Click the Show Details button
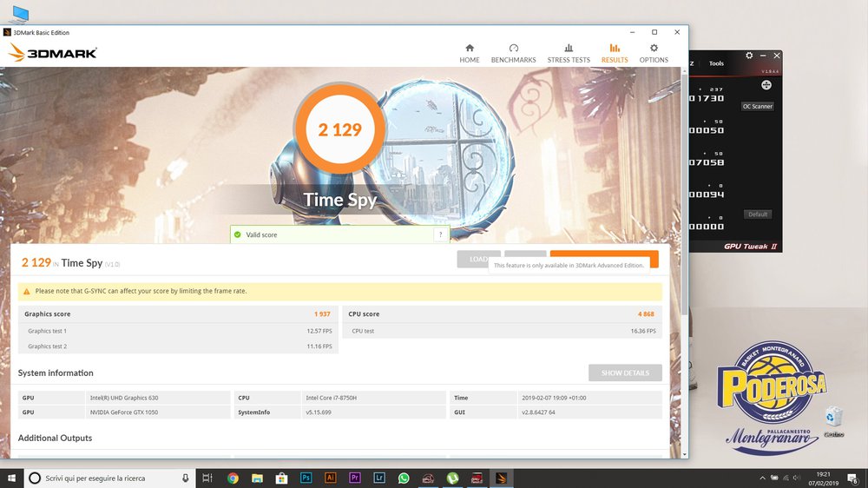Screen dimensions: 868x488 click(625, 373)
